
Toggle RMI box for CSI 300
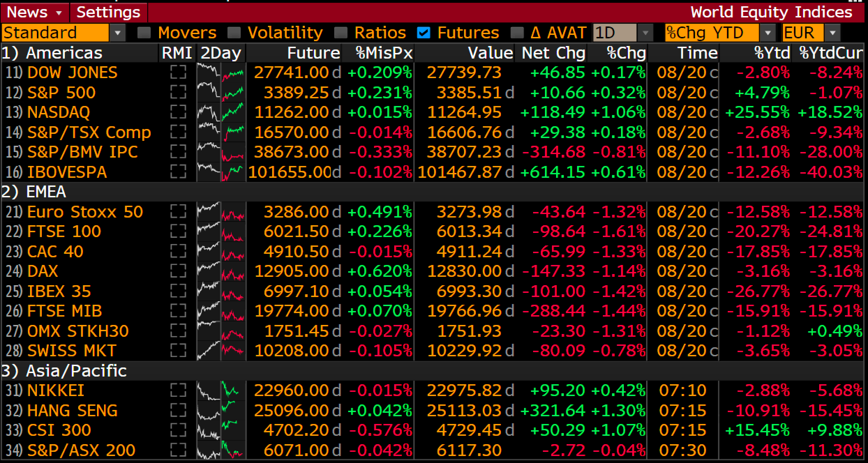point(178,430)
